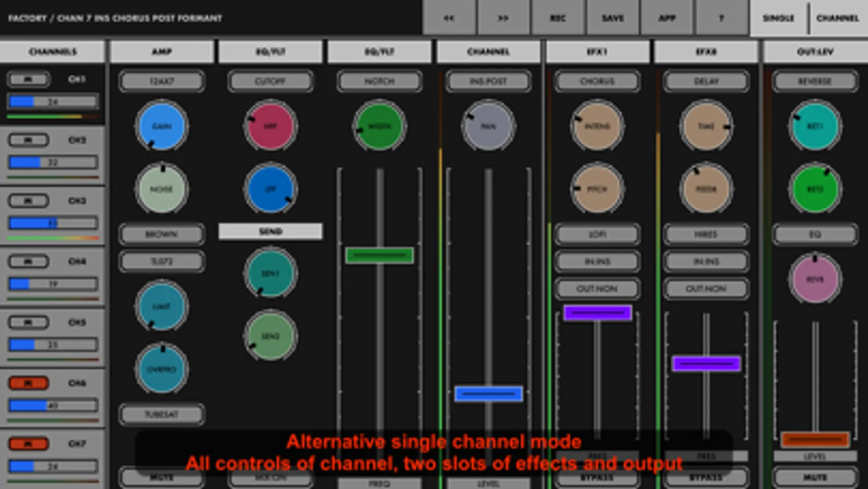Toggle the output MUTE button at bottom right

tap(815, 478)
